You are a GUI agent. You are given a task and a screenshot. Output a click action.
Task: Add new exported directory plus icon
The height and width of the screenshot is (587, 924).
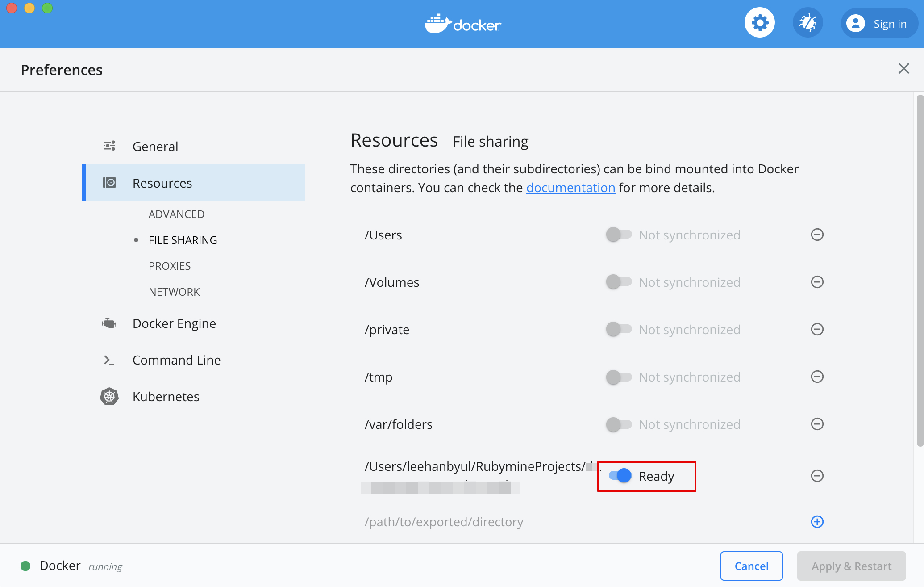click(x=817, y=522)
